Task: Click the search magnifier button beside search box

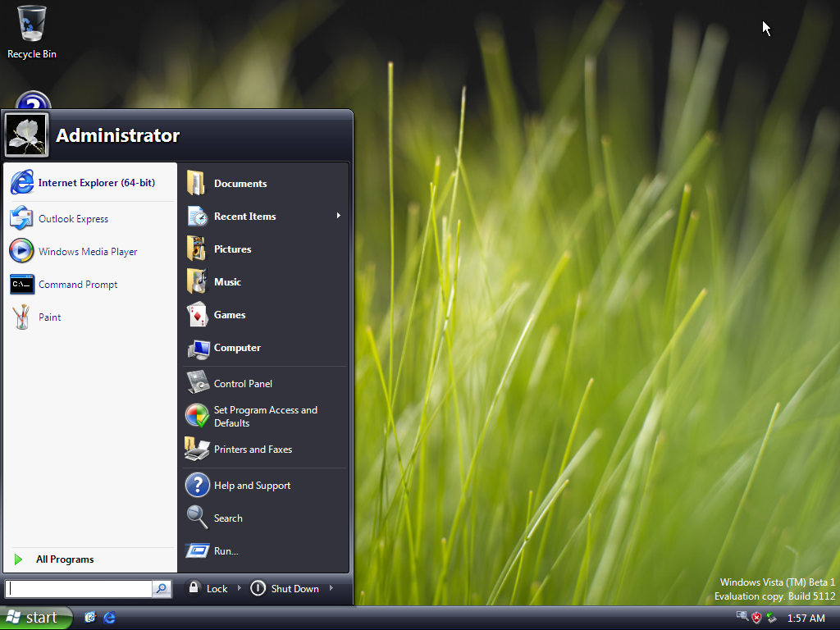Action: pos(162,588)
